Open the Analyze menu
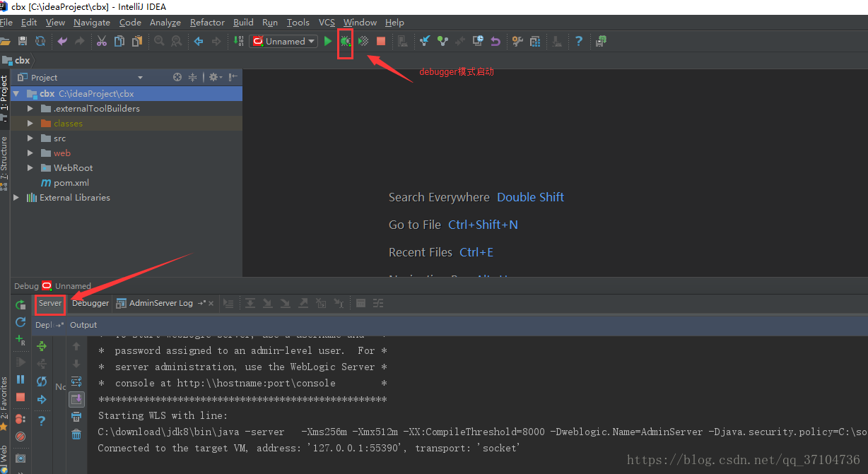 click(x=165, y=22)
